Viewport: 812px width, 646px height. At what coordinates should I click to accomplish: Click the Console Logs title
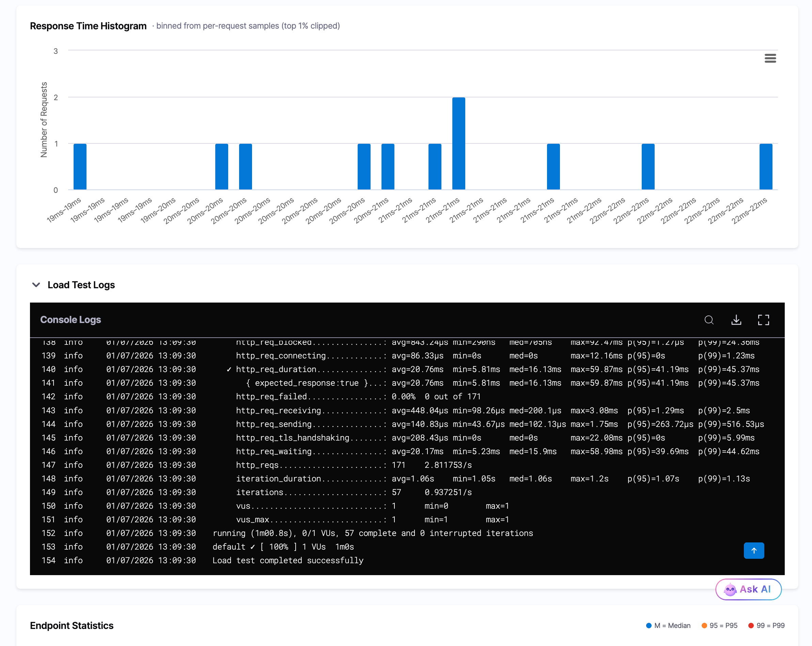point(71,319)
